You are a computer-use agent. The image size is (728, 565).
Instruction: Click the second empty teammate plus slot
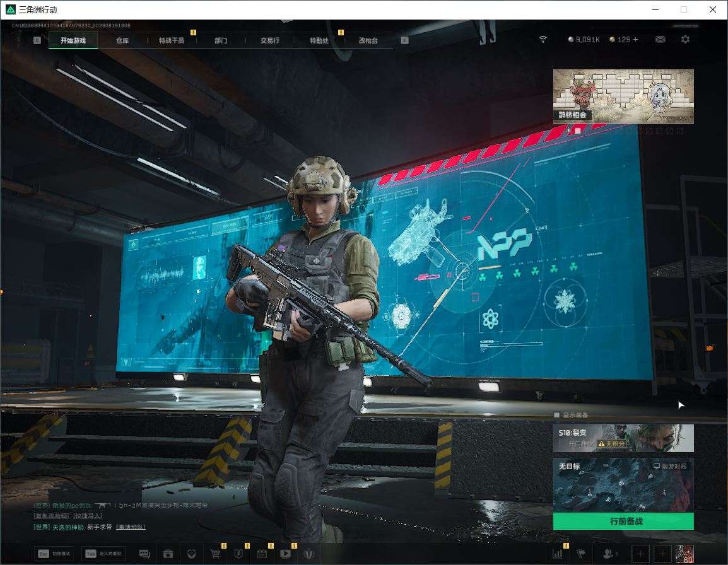click(662, 554)
